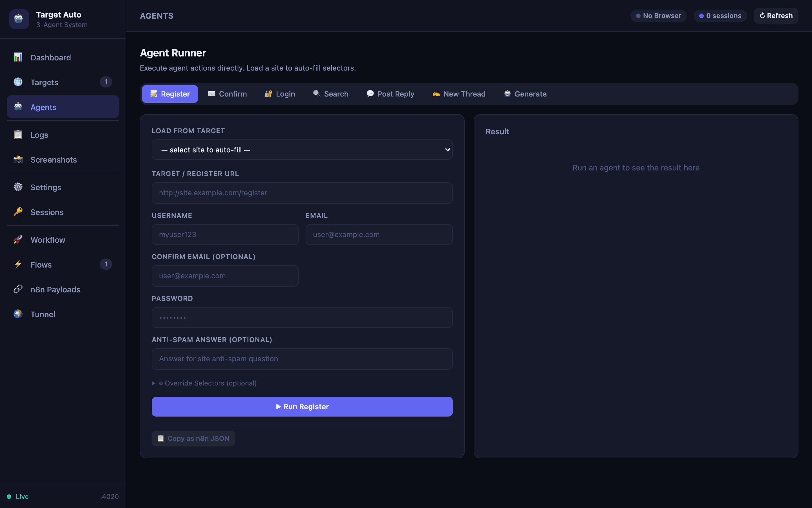Focus the Password input field
This screenshot has width=812, height=508.
pyautogui.click(x=302, y=317)
